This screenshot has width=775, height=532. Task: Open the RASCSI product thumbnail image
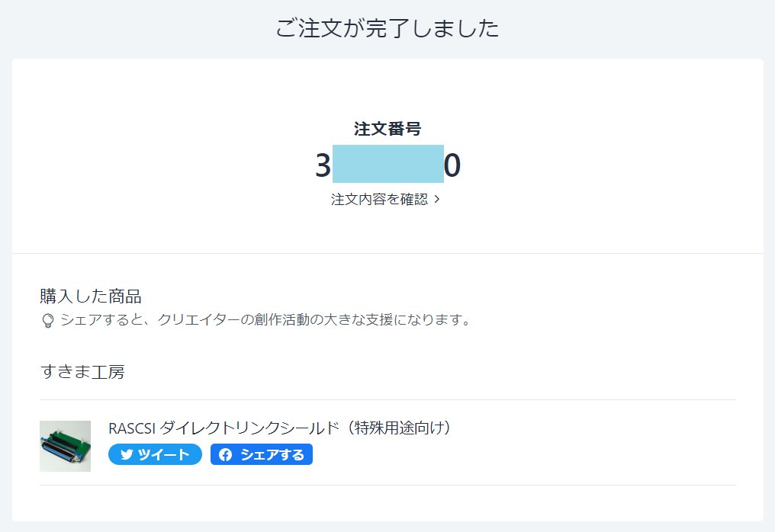[x=66, y=446]
